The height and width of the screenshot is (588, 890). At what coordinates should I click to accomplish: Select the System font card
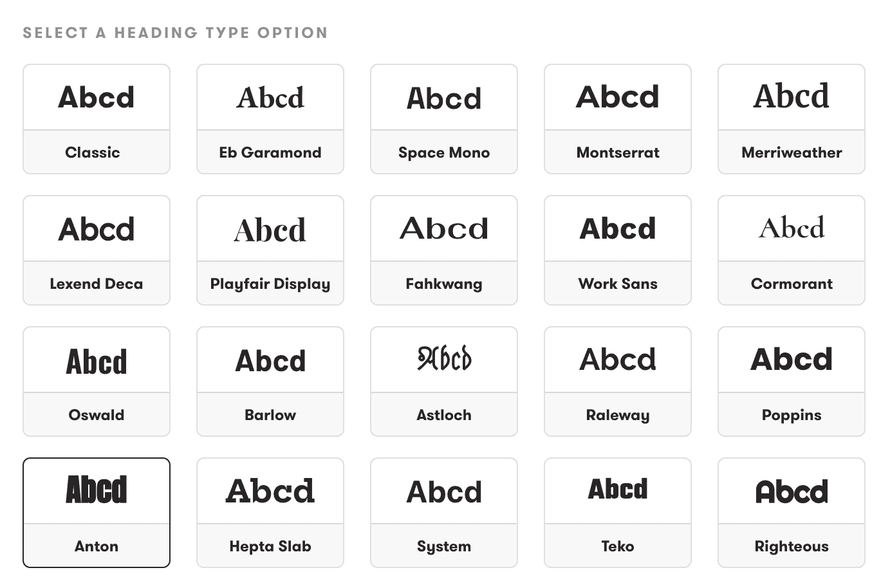click(x=444, y=513)
